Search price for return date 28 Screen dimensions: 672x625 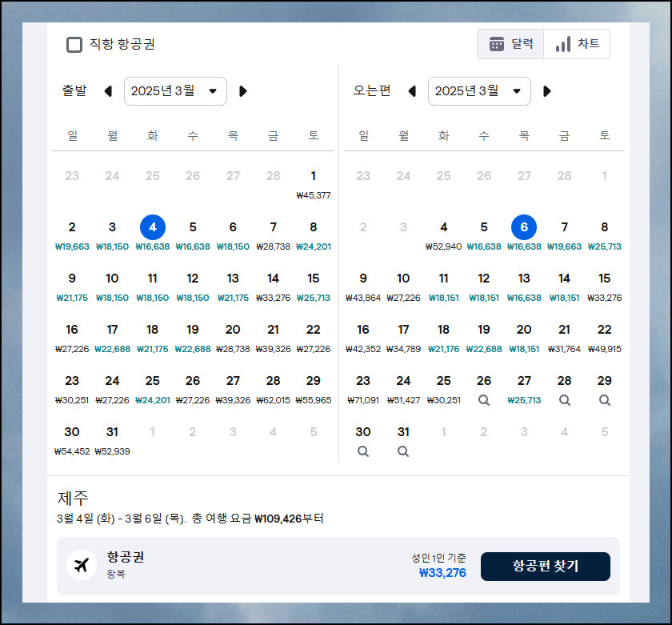(565, 400)
